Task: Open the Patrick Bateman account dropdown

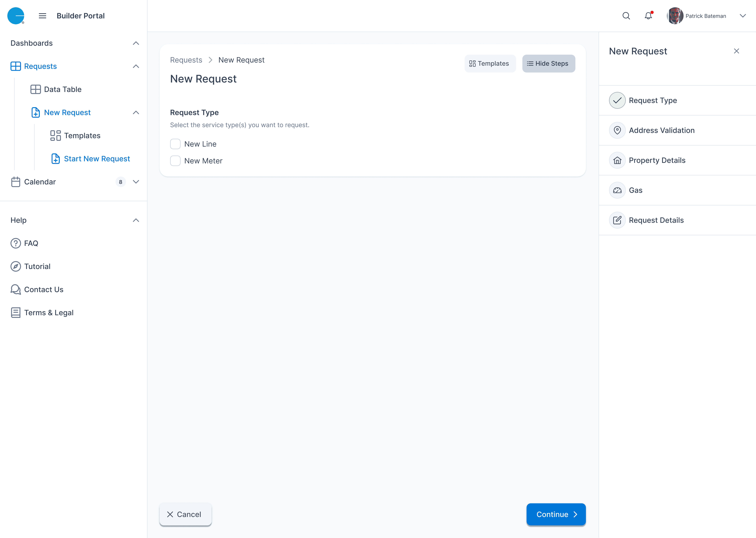Action: point(743,16)
